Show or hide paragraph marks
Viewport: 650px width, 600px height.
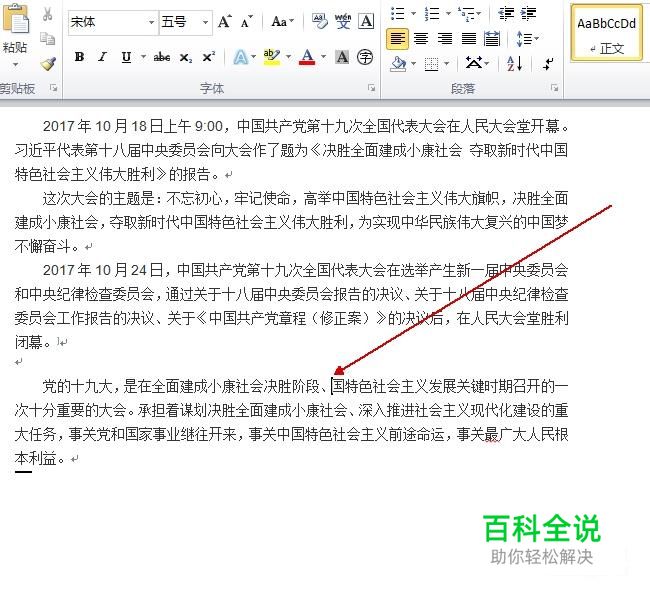[548, 64]
